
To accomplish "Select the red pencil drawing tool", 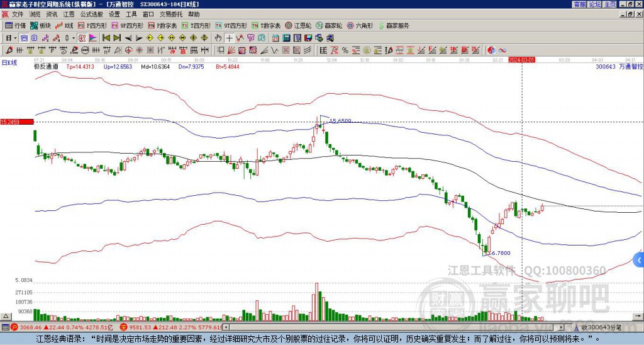I will (8, 50).
